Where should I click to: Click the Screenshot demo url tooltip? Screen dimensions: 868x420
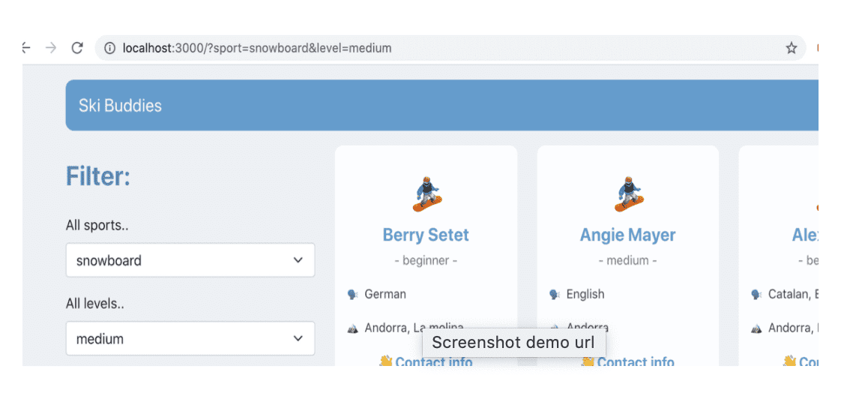[513, 343]
